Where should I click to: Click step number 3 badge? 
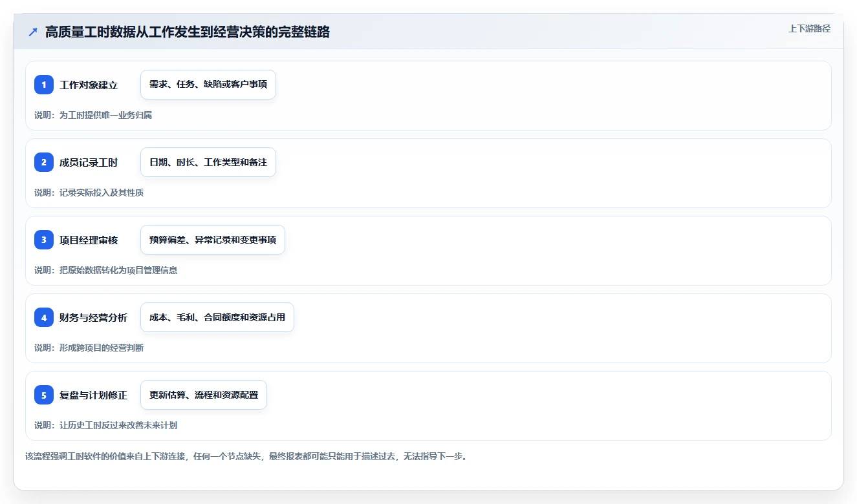pyautogui.click(x=44, y=240)
